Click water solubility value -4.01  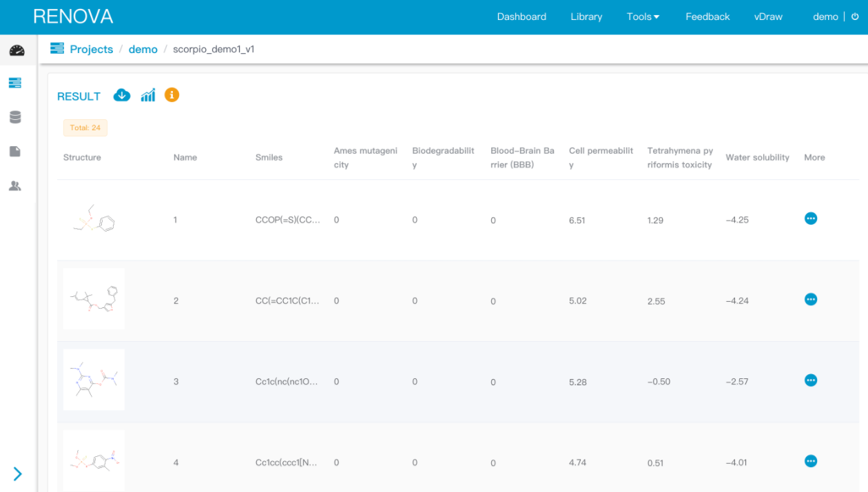tap(736, 462)
